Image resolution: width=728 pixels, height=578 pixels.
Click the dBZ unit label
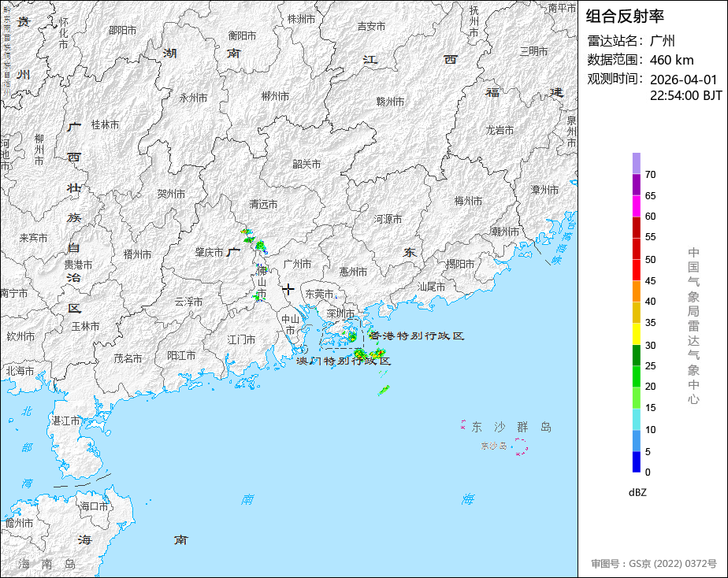tap(637, 493)
